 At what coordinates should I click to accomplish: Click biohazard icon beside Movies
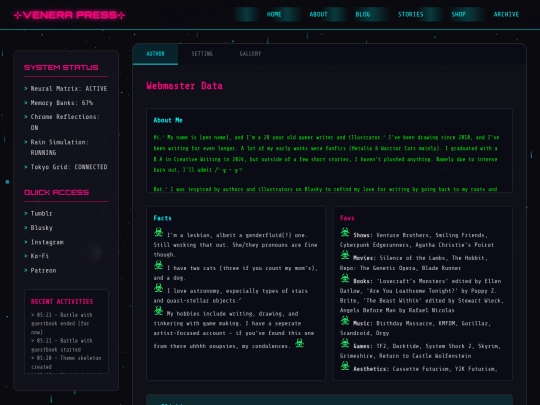345,255
